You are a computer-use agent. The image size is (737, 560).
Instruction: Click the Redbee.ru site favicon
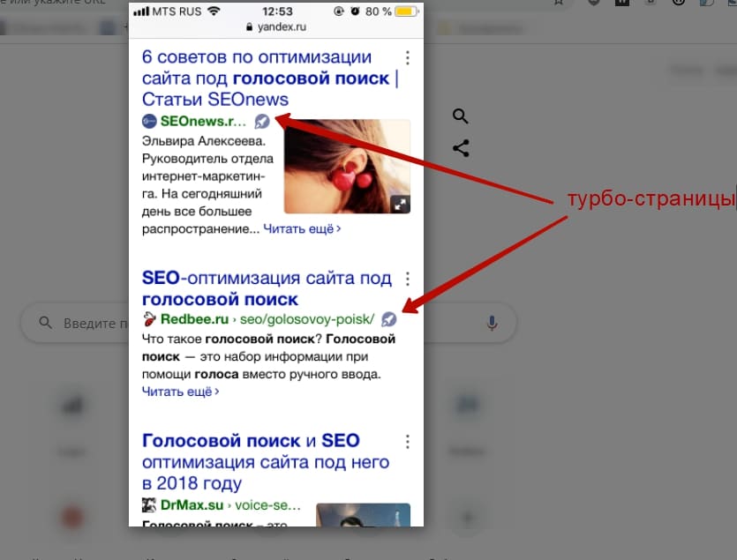point(149,319)
